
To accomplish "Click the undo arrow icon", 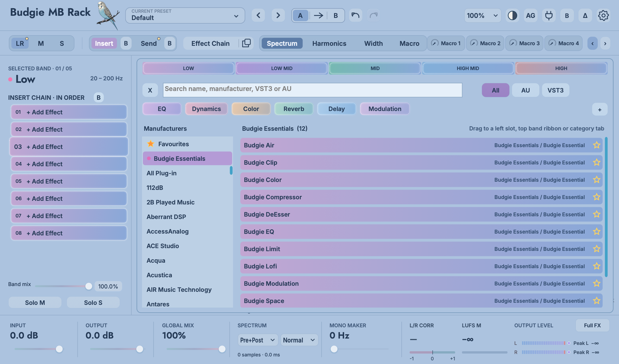I will pos(355,15).
